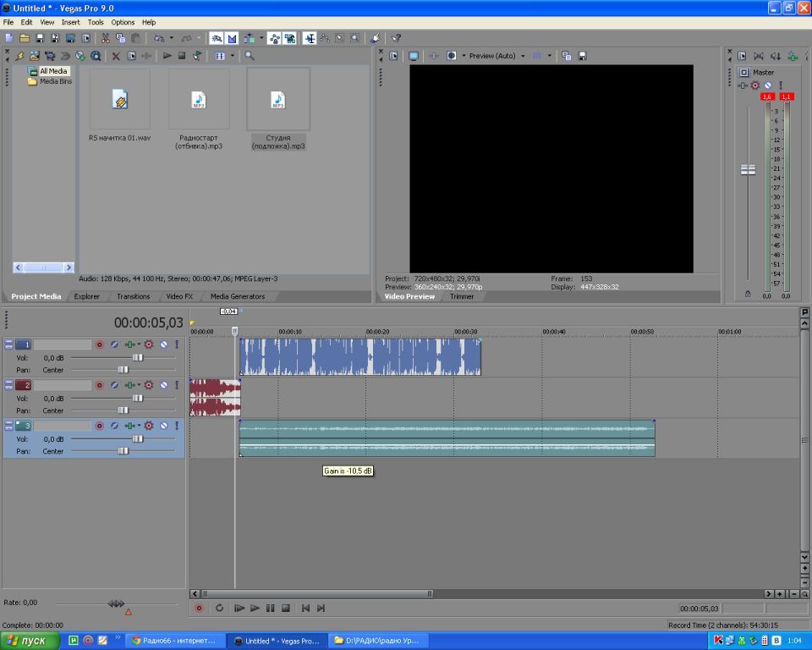Select Media Bins folder in the tree
The image size is (812, 650).
point(56,81)
